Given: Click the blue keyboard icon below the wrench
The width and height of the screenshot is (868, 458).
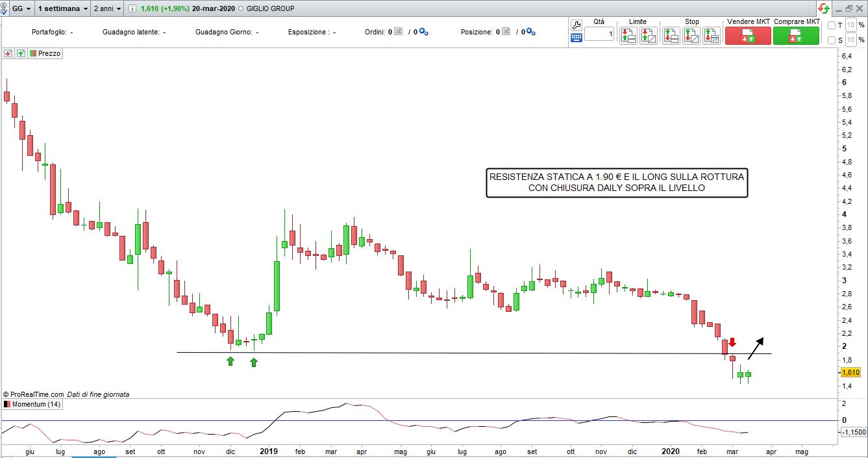Looking at the screenshot, I should point(576,38).
